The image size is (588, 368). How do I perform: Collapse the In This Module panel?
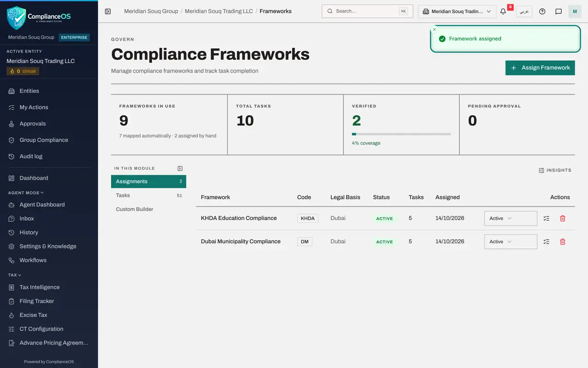(x=180, y=168)
